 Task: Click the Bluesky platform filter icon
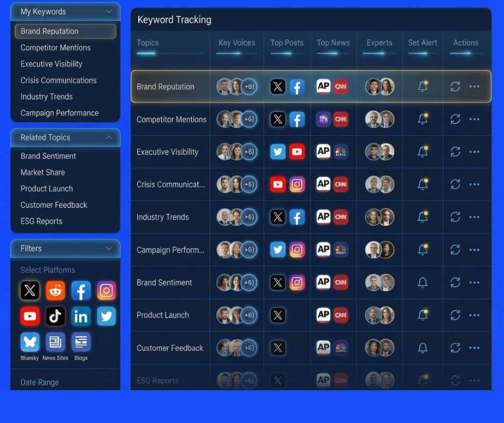click(30, 342)
